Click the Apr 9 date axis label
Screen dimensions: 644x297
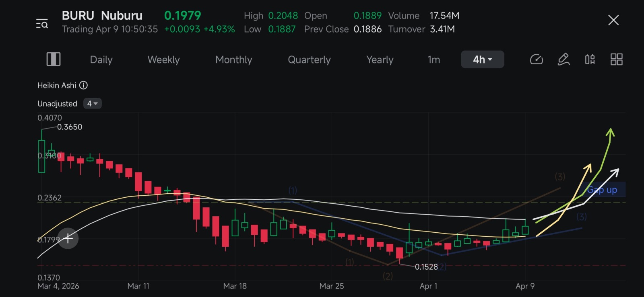525,286
